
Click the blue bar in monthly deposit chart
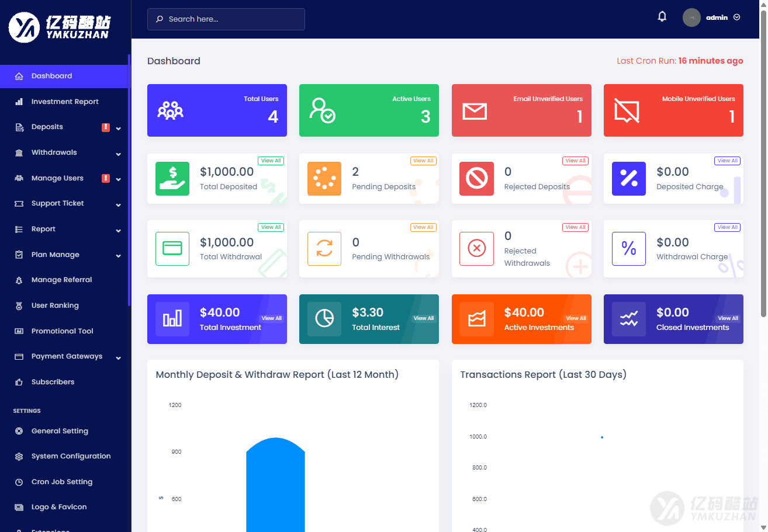tap(275, 485)
